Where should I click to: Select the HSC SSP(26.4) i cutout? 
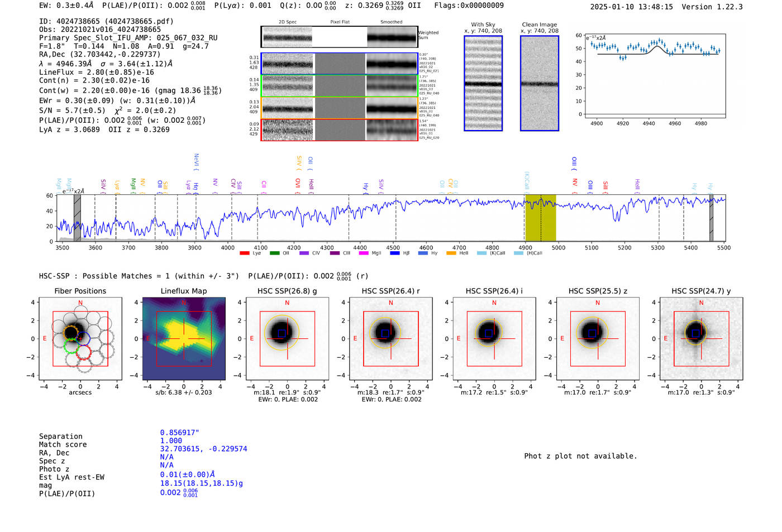(x=494, y=339)
